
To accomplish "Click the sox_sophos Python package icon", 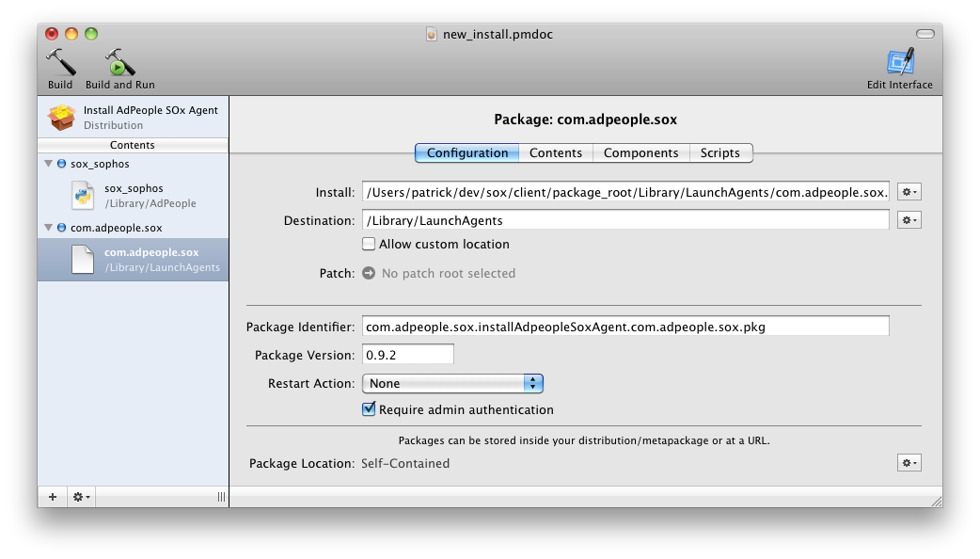I will coord(83,195).
